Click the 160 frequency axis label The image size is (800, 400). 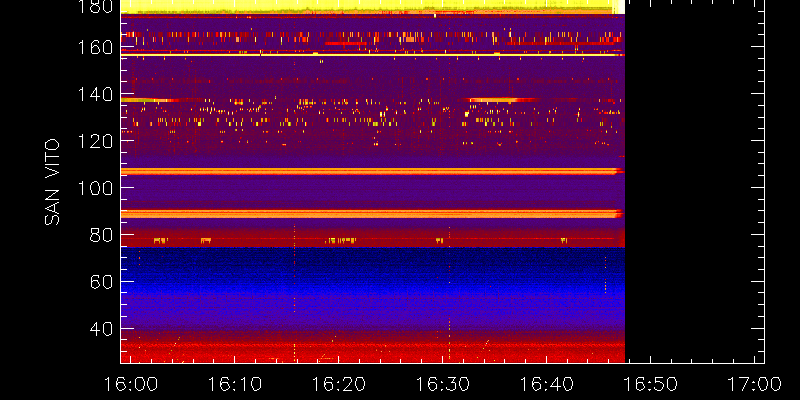[x=94, y=47]
